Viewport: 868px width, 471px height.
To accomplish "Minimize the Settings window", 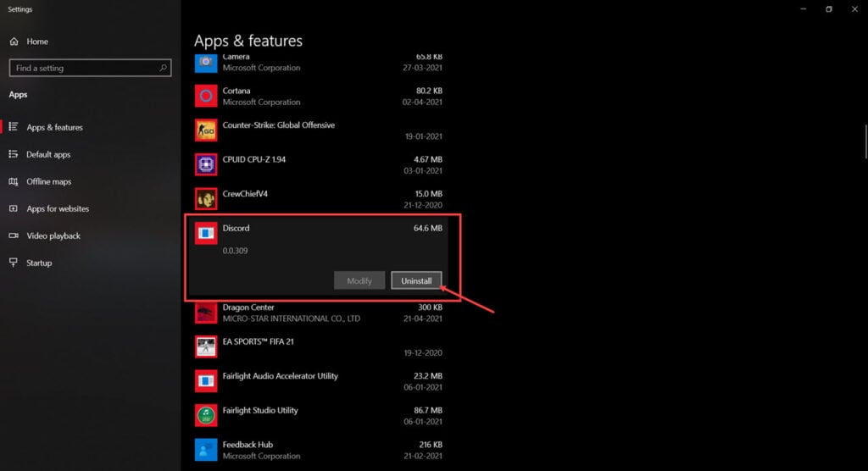I will pos(804,8).
